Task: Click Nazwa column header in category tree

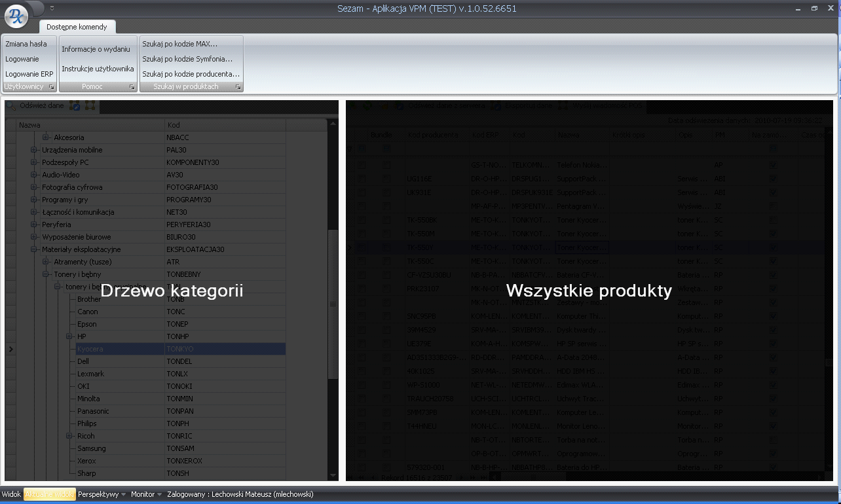Action: click(90, 125)
